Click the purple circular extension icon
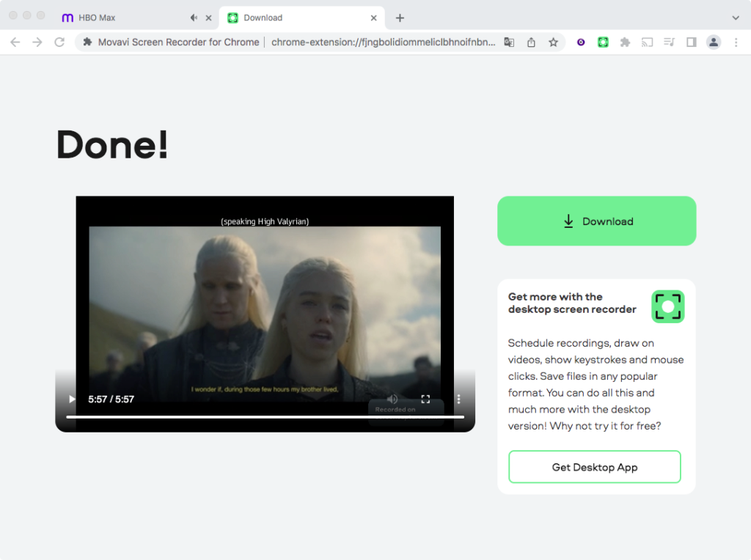Viewport: 751px width, 560px height. click(x=581, y=42)
